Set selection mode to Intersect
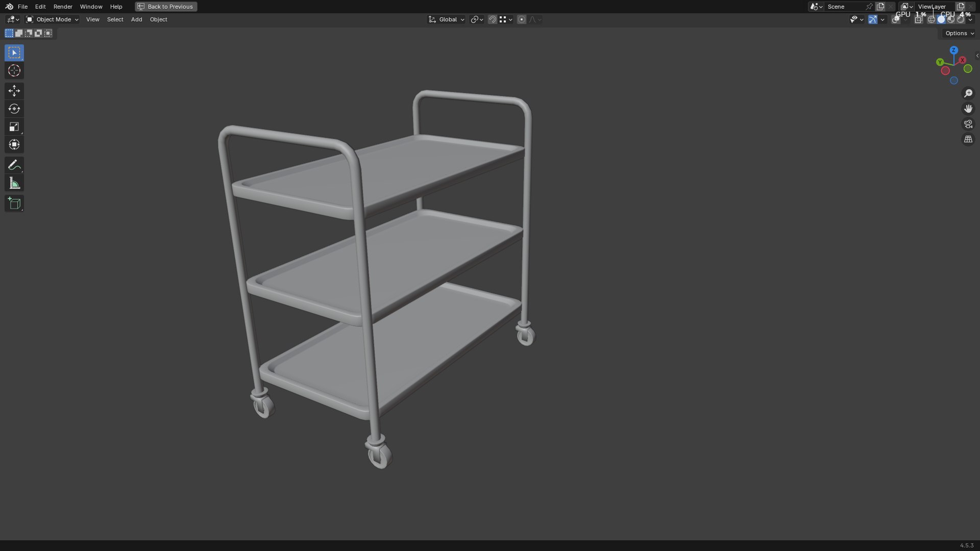The width and height of the screenshot is (980, 551). point(48,33)
